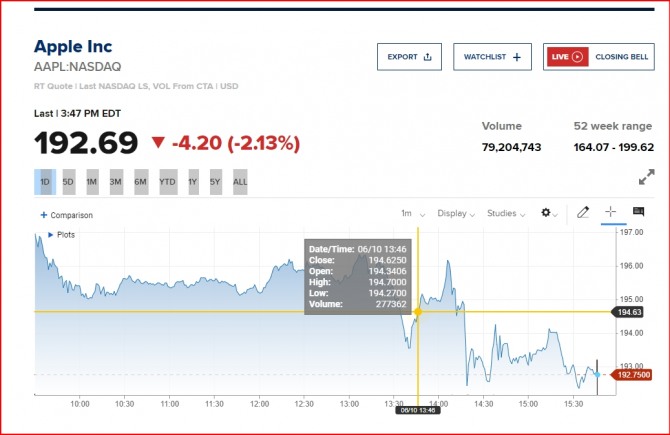
Task: Expand chart to fullscreen
Action: (646, 177)
